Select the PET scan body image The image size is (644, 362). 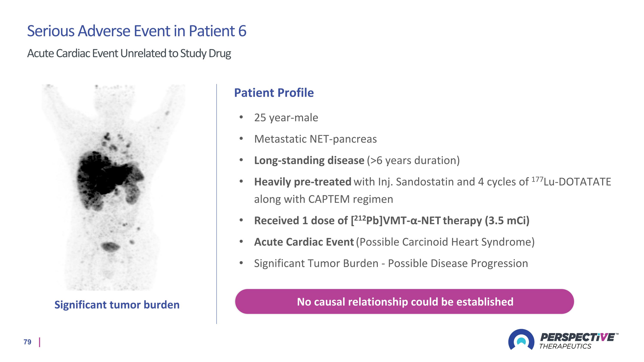coord(113,187)
